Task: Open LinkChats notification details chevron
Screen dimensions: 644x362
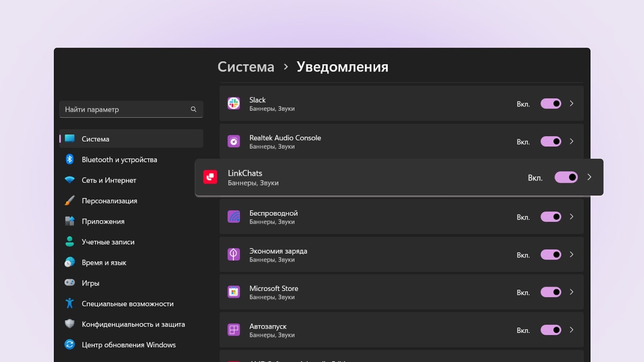Action: [589, 177]
